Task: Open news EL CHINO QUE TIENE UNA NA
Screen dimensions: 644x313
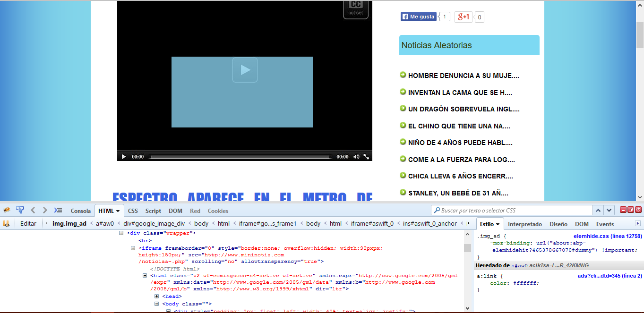Action: coord(459,126)
